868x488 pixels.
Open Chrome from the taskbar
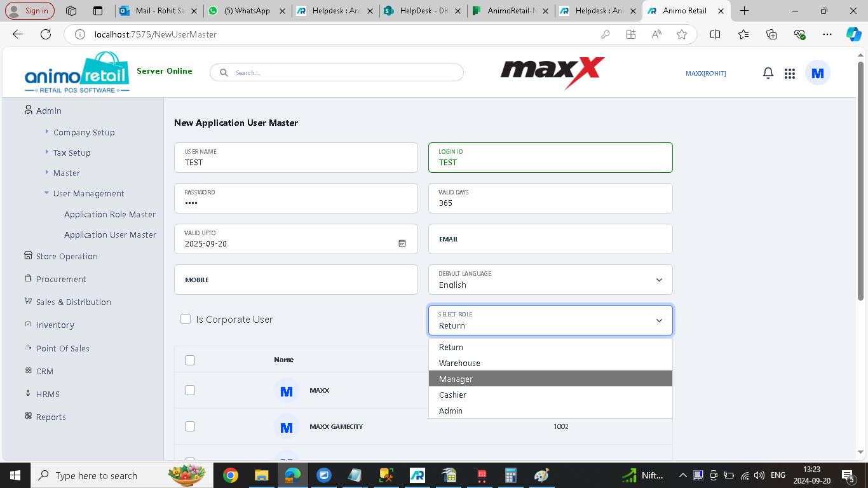point(231,475)
